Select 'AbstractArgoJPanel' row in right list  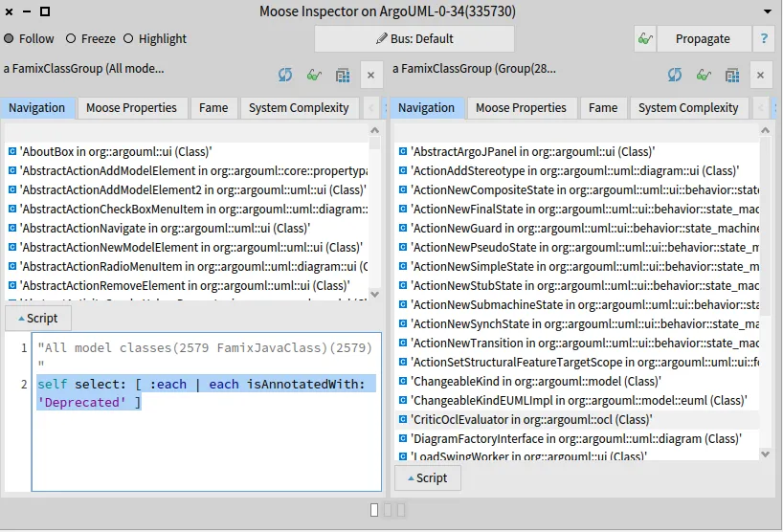[578, 152]
